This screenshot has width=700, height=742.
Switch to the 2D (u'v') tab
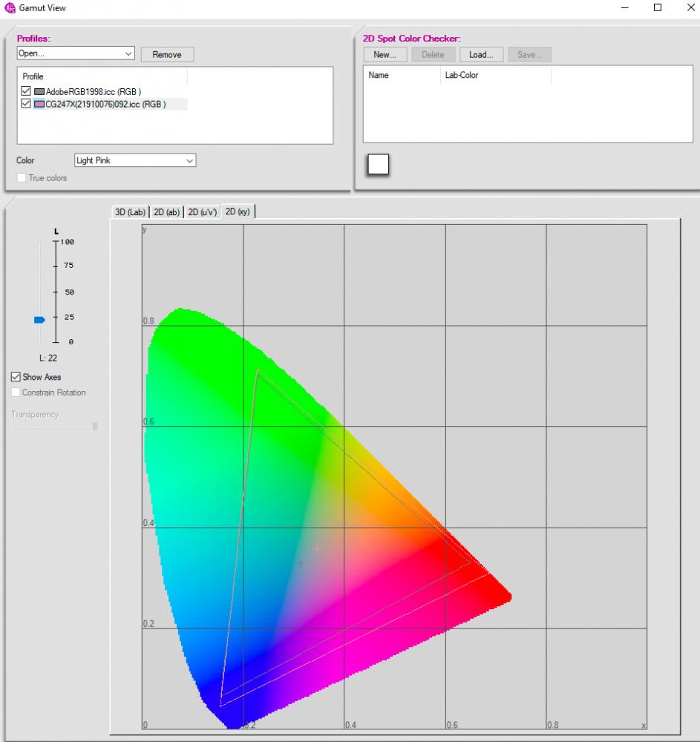pos(202,212)
